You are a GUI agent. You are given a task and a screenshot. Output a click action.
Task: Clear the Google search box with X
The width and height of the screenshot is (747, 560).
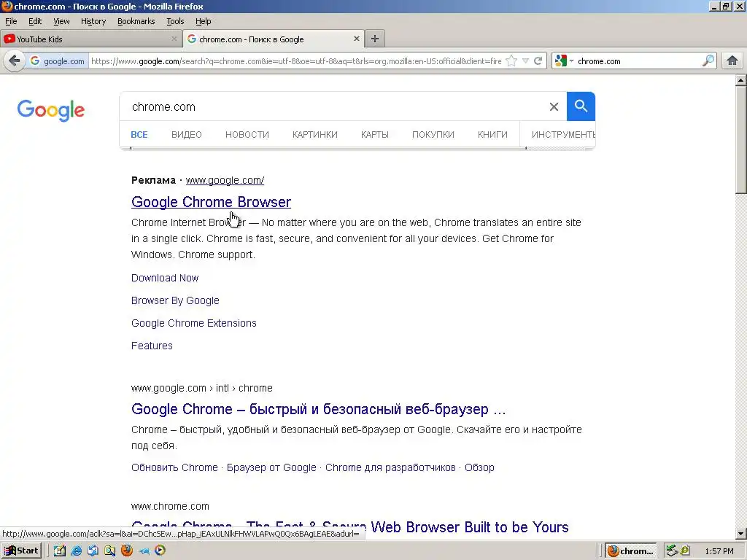click(x=554, y=106)
